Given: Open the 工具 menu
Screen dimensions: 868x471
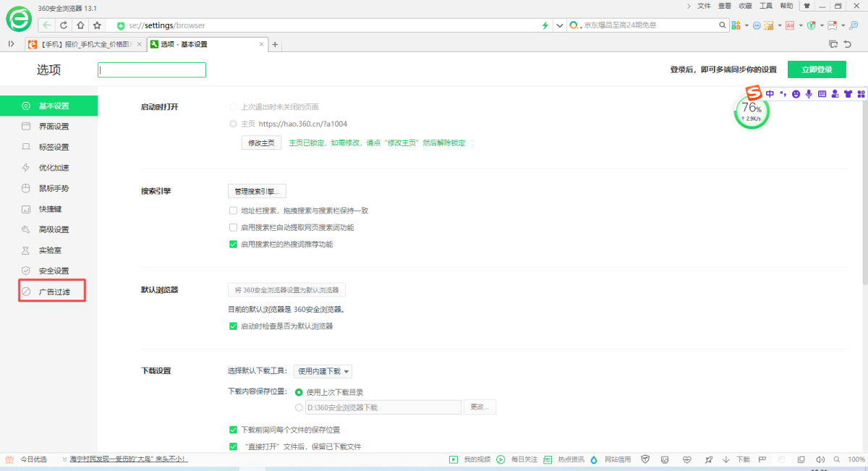Looking at the screenshot, I should (x=766, y=6).
